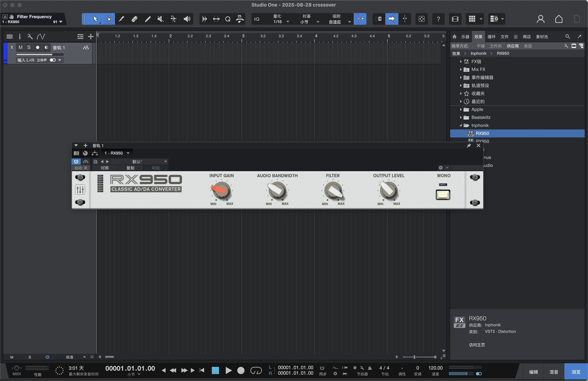588x381 pixels.
Task: Open the video player icon
Action: click(455, 19)
